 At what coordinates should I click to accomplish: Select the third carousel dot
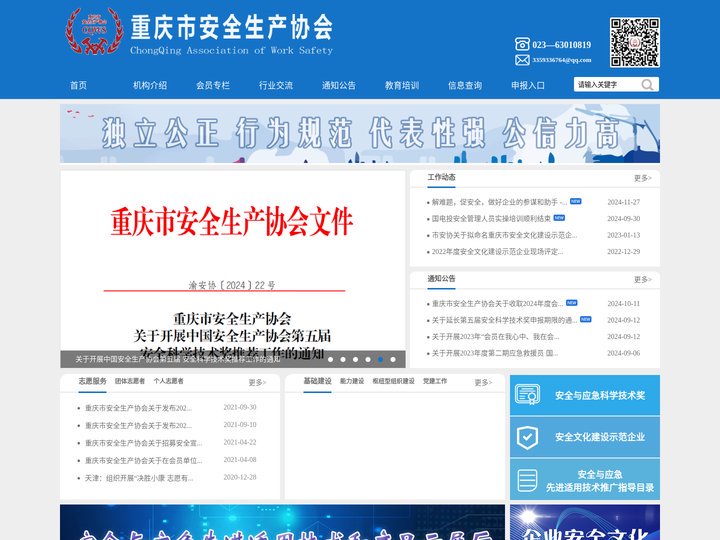click(355, 360)
